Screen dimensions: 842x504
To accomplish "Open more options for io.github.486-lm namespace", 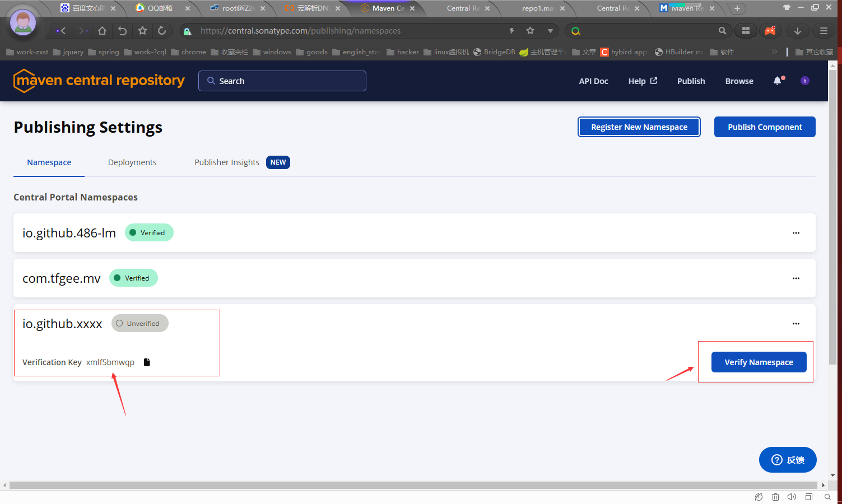I will pos(796,233).
